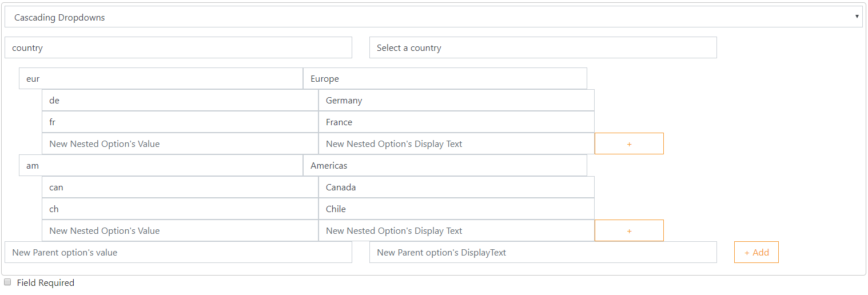Click the 'de' nested value field
868x295 pixels.
tap(180, 100)
